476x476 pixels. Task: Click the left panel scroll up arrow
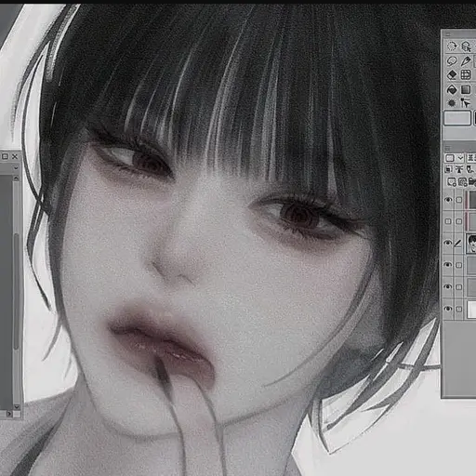(x=16, y=178)
